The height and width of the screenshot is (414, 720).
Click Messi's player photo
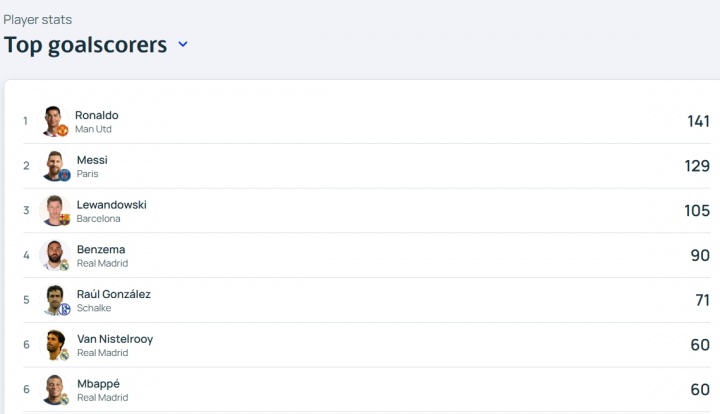point(54,165)
